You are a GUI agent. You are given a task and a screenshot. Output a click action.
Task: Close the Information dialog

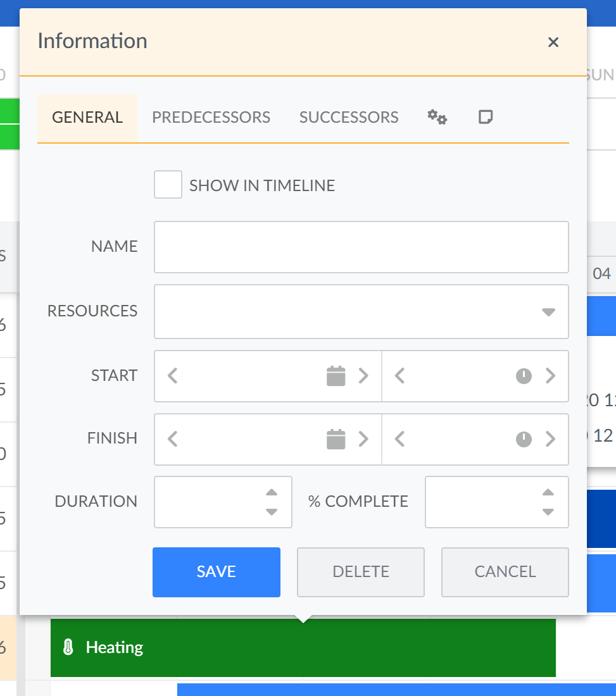pyautogui.click(x=553, y=42)
